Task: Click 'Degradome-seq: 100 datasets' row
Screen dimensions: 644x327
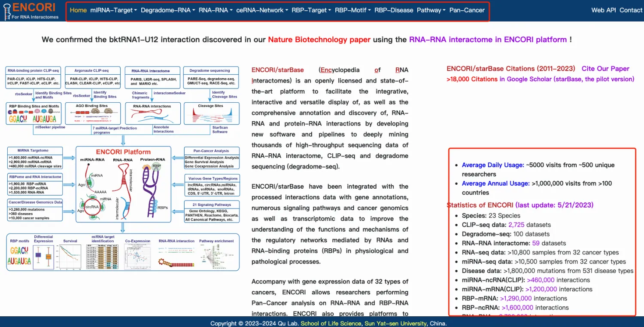Action: (505, 234)
